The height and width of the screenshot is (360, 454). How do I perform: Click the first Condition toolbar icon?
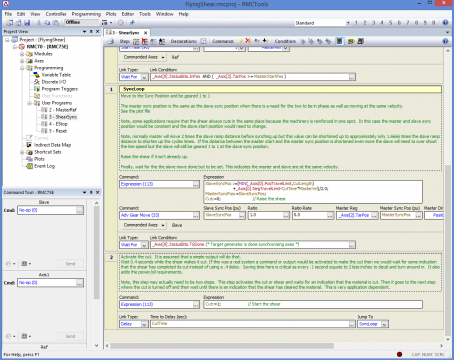(303, 41)
